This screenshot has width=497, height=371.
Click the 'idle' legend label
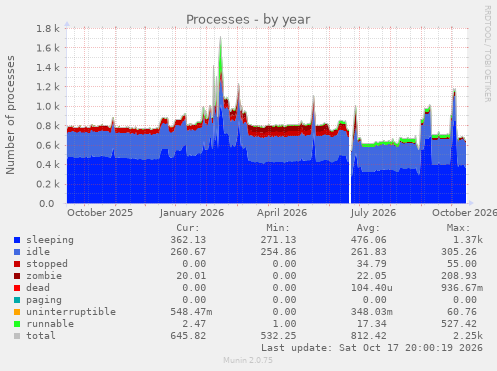38,252
